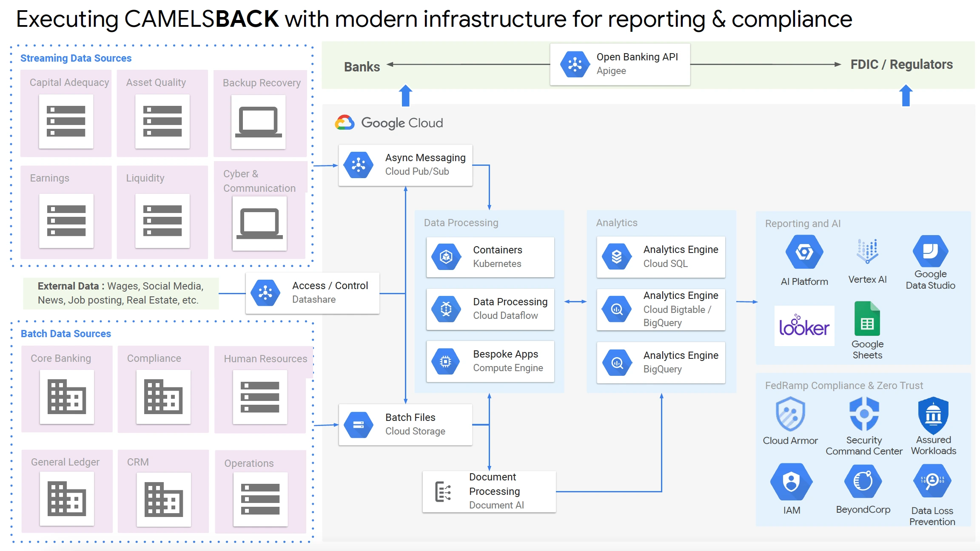The width and height of the screenshot is (980, 551).
Task: Click the Batch Files label
Action: click(410, 418)
